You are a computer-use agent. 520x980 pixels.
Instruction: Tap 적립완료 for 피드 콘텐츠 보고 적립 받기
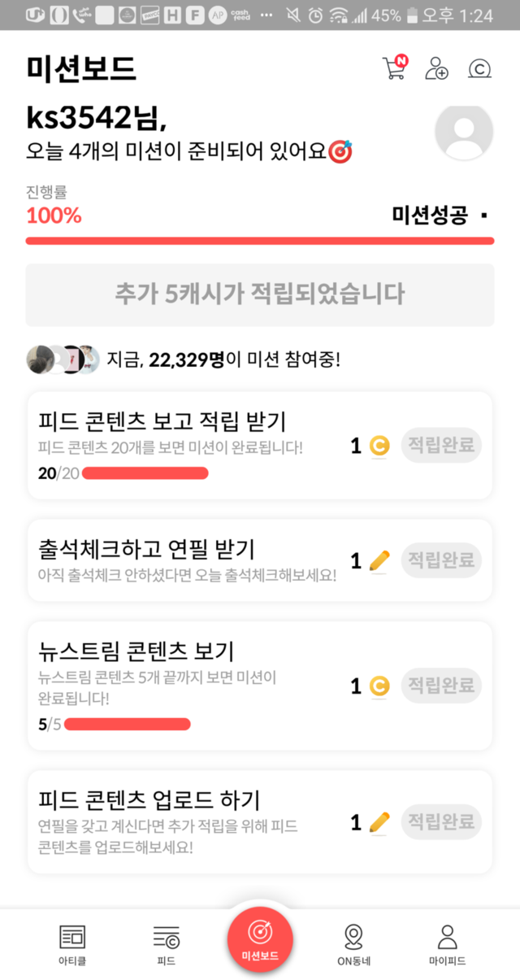point(441,446)
